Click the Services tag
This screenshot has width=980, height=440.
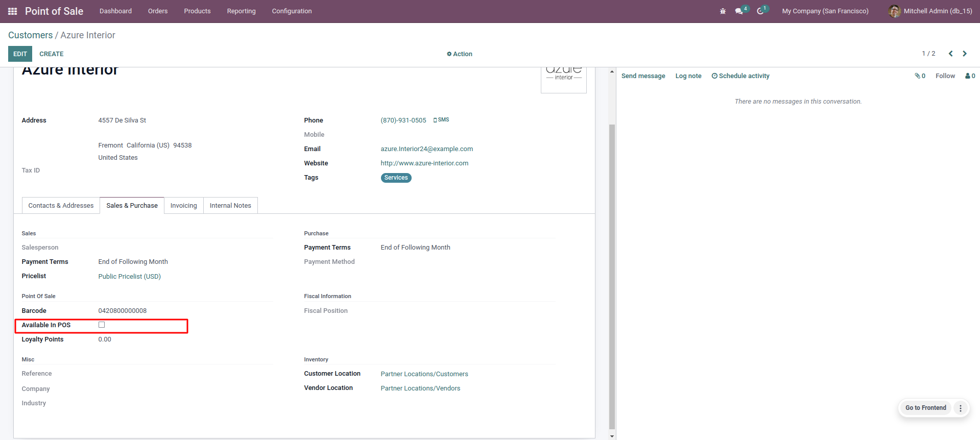click(x=396, y=178)
